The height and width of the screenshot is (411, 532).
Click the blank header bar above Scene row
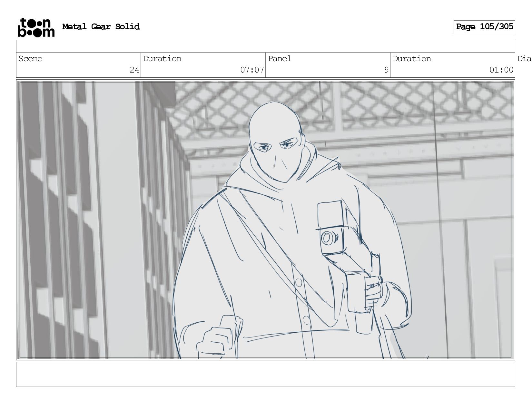[x=265, y=46]
